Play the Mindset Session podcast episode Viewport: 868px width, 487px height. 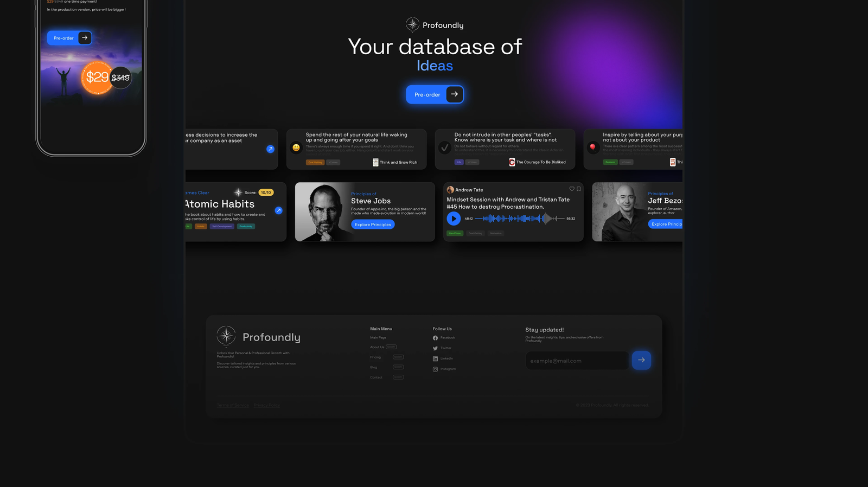454,219
